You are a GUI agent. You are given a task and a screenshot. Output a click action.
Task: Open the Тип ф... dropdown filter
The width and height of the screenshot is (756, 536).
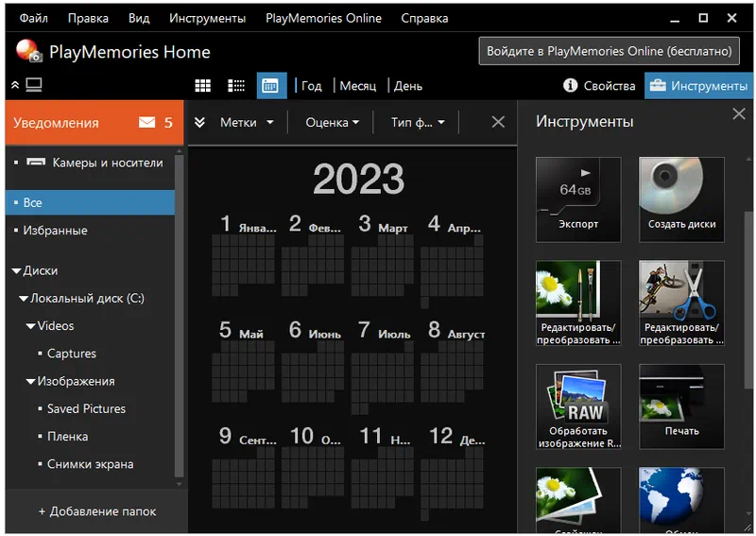418,123
